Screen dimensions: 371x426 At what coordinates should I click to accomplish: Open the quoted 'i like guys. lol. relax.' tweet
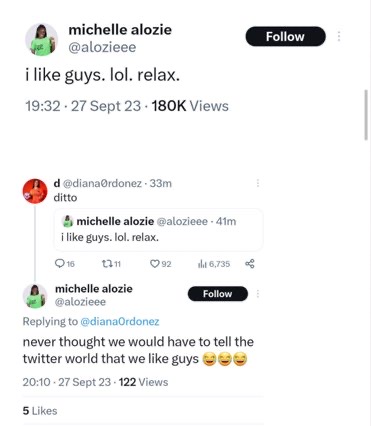click(x=158, y=230)
